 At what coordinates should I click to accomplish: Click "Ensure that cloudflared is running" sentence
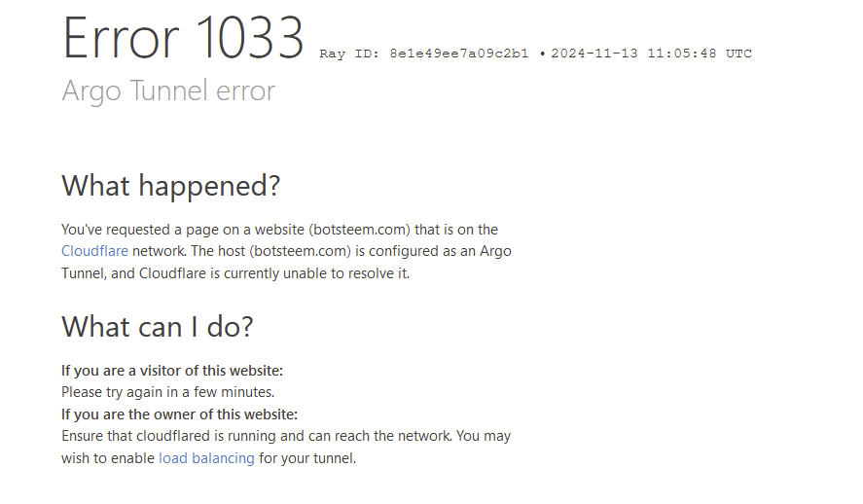point(195,436)
